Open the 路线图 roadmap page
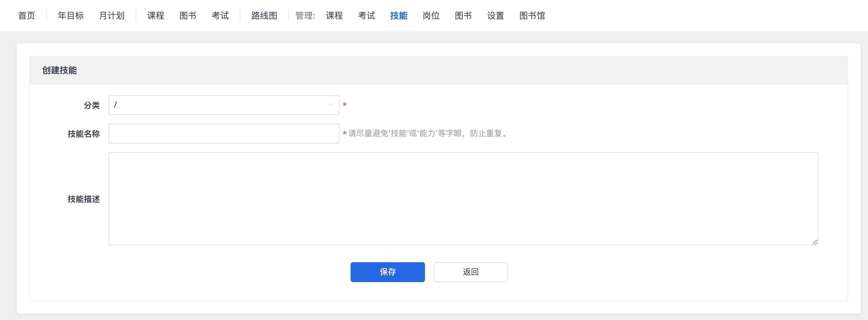 (264, 16)
